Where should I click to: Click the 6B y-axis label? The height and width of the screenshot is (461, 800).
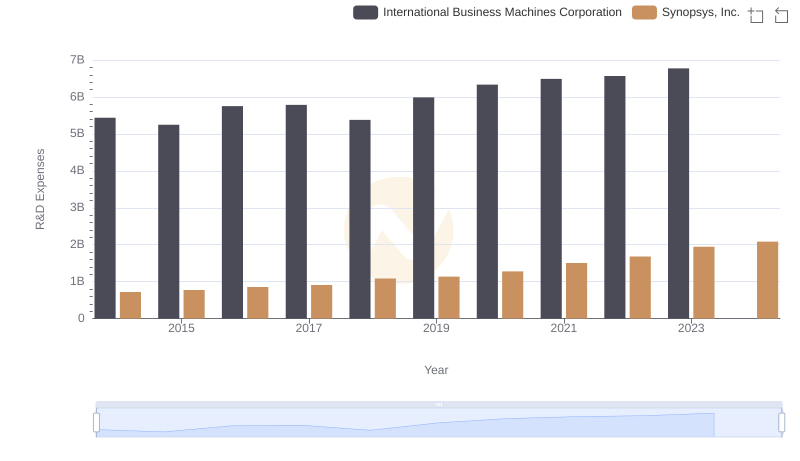tap(77, 97)
